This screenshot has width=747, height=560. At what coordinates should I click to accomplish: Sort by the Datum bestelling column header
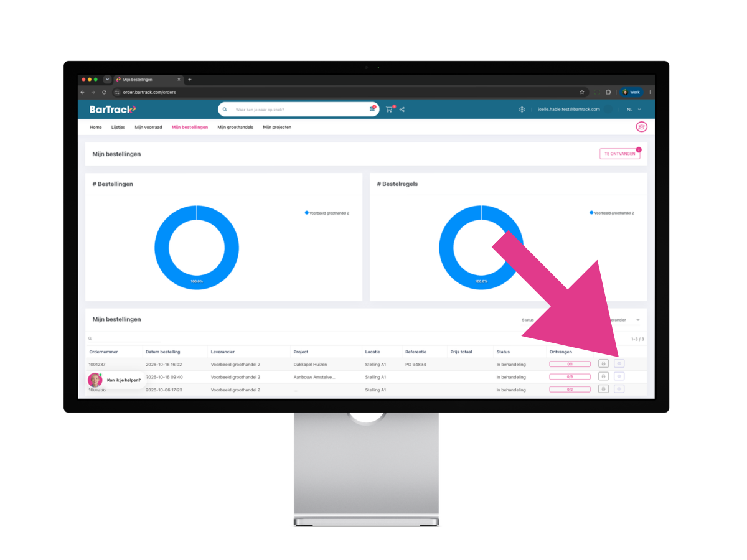[163, 352]
